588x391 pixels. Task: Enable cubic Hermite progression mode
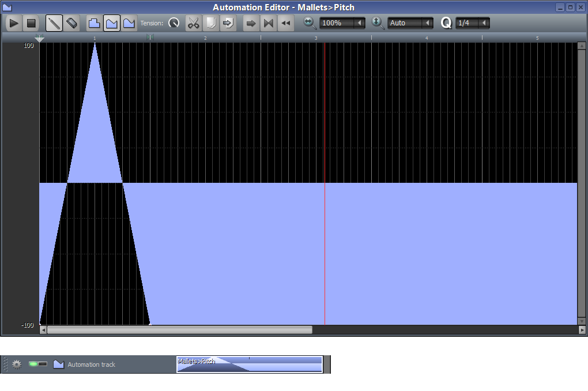tap(129, 23)
